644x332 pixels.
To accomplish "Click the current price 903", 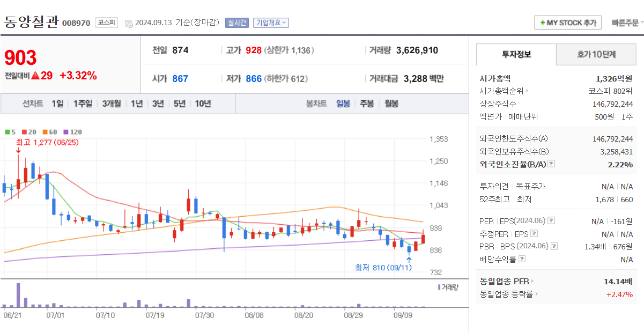I will [x=21, y=58].
